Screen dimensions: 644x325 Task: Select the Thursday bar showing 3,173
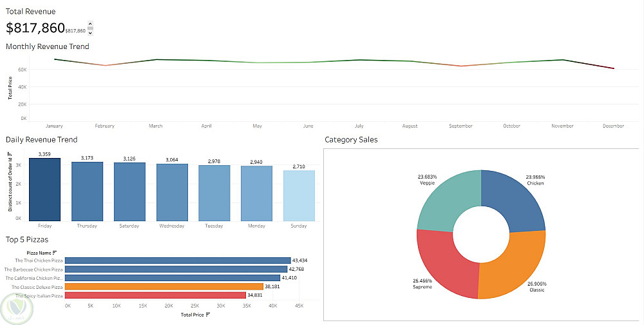[87, 192]
